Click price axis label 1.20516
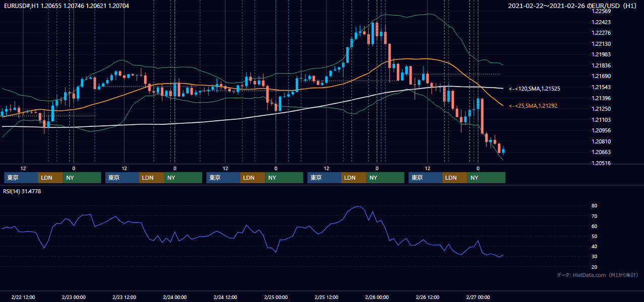This screenshot has width=644, height=302. (601, 164)
